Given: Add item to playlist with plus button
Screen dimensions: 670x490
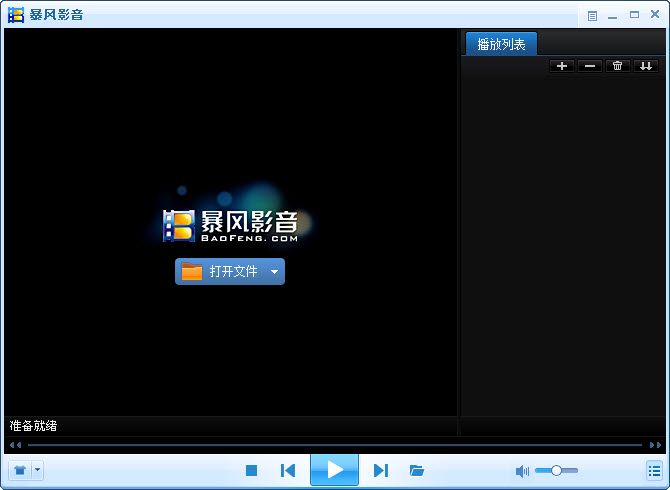Looking at the screenshot, I should tap(562, 66).
